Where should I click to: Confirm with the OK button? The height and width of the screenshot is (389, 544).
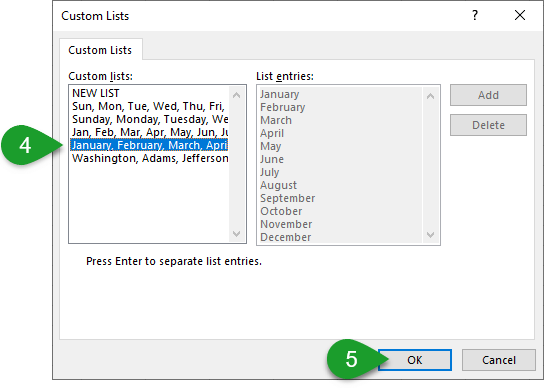(x=415, y=360)
